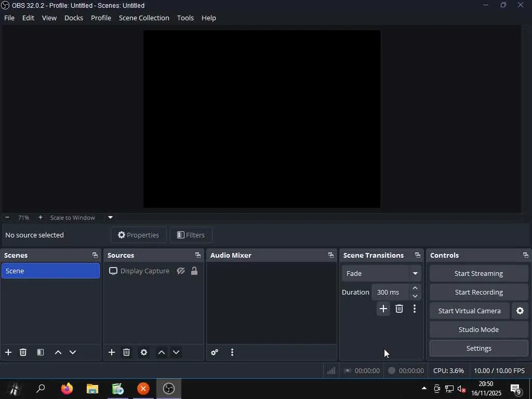The width and height of the screenshot is (532, 399).
Task: Open scene filters icon in Scenes panel
Action: (41, 352)
